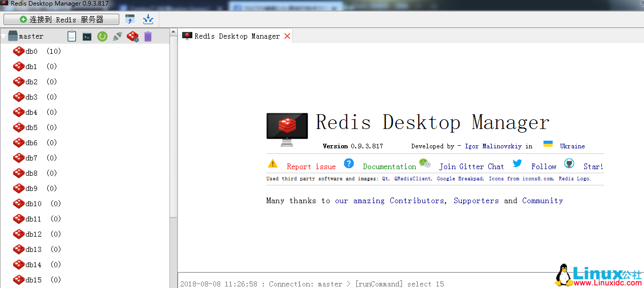
Task: Click the GitHub octocat icon
Action: 569,164
